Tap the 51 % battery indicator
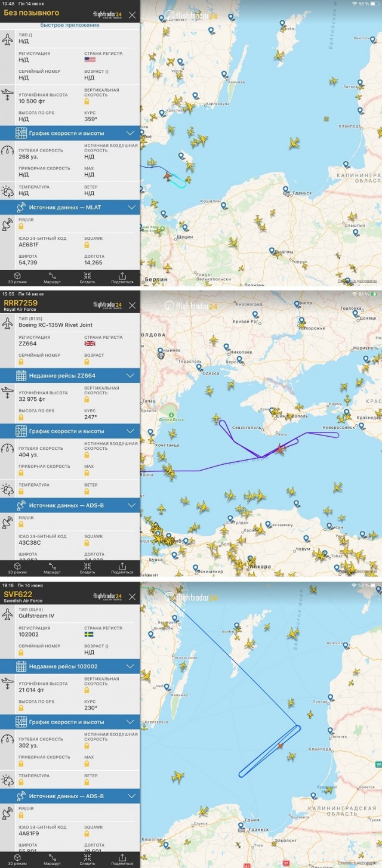Viewport: 382px width, 868px height. 365,3
